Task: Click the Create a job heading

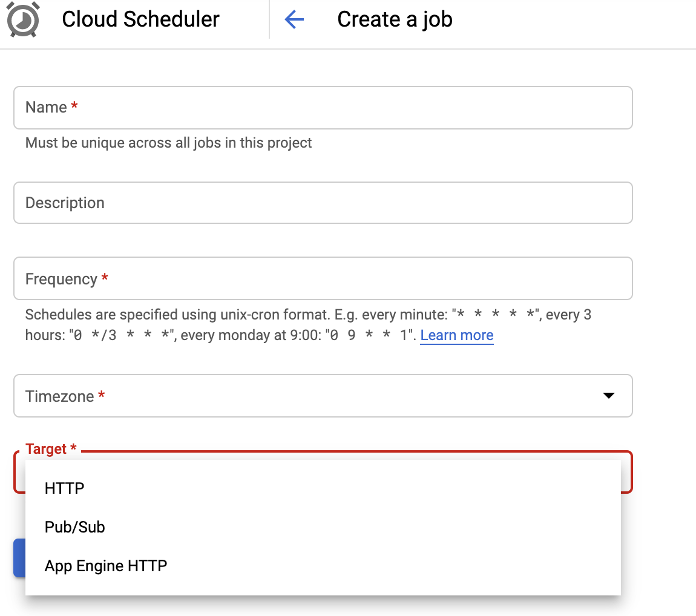Action: pos(395,19)
